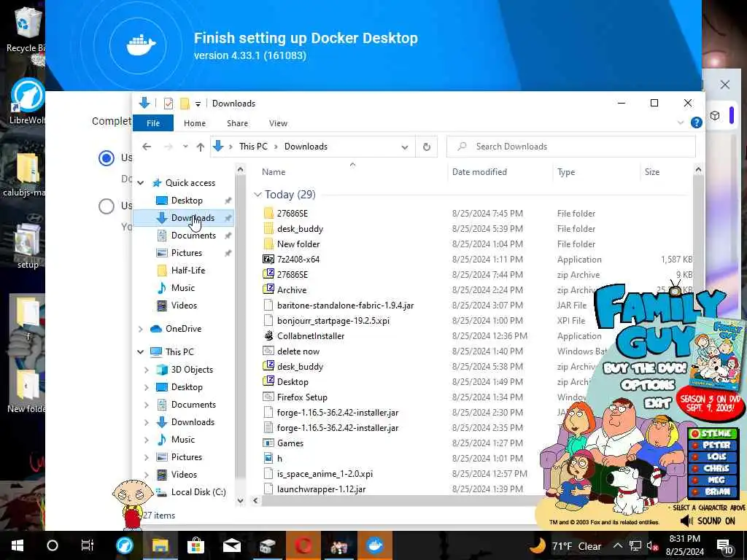The height and width of the screenshot is (560, 747).
Task: Click OPTIONS in Family Guy widget
Action: (648, 384)
